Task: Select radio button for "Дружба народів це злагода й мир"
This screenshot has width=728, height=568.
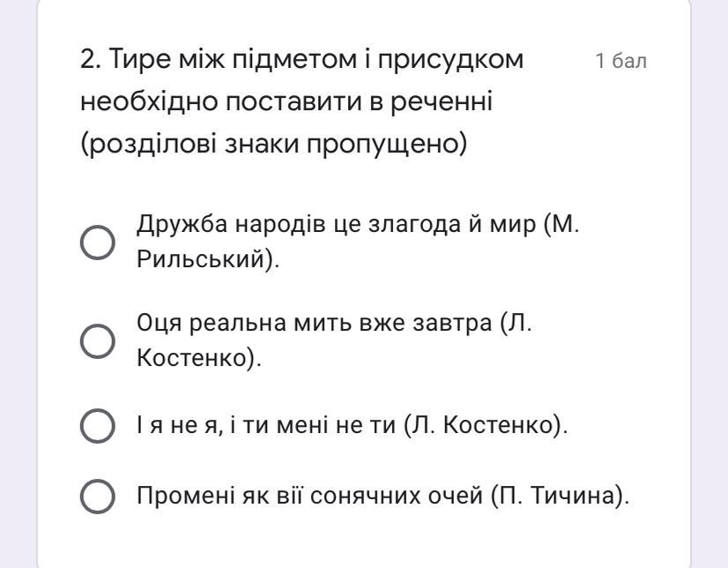Action: pyautogui.click(x=98, y=243)
